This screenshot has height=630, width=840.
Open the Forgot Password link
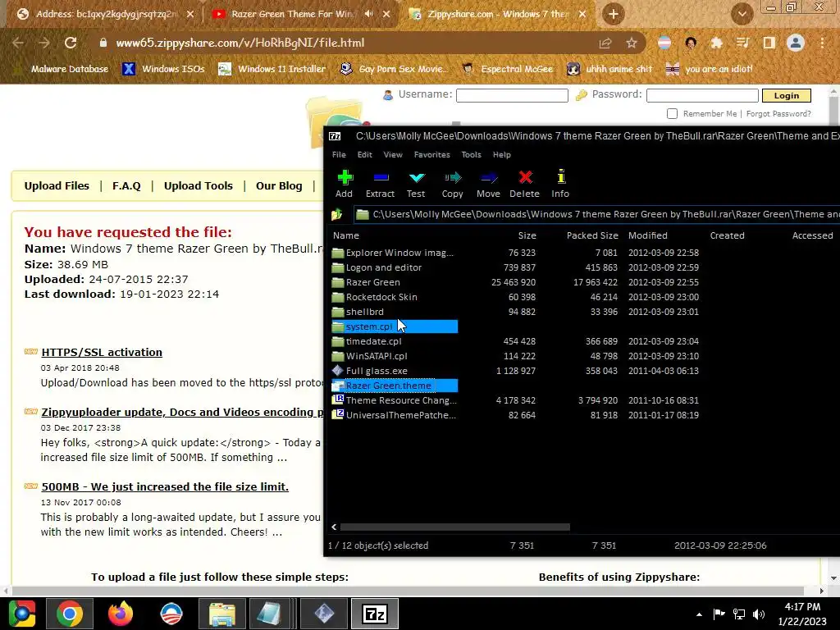pyautogui.click(x=778, y=113)
